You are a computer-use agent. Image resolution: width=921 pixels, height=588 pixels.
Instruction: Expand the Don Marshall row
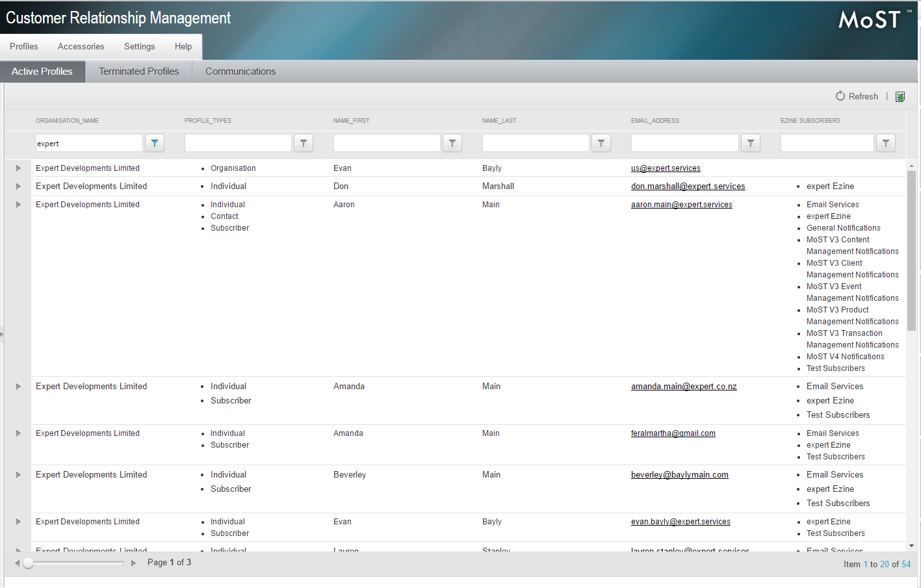(x=18, y=186)
